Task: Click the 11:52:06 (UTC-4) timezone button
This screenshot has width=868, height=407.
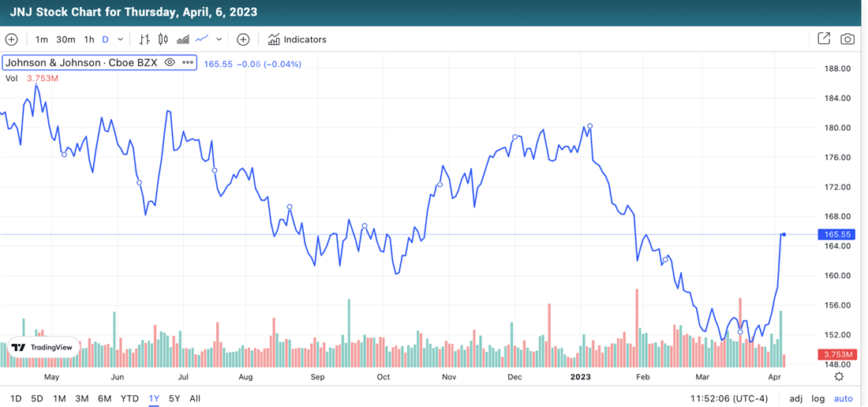Action: point(728,398)
